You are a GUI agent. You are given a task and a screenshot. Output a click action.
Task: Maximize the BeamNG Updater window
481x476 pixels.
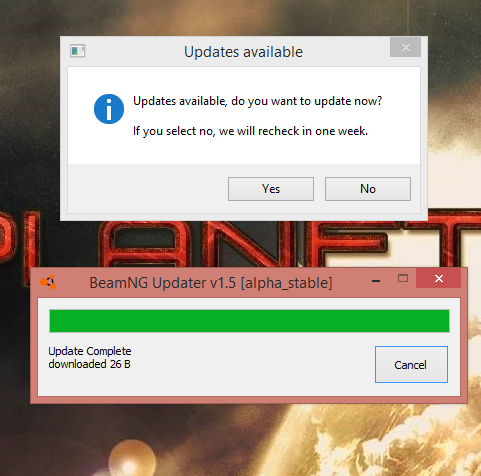(403, 278)
